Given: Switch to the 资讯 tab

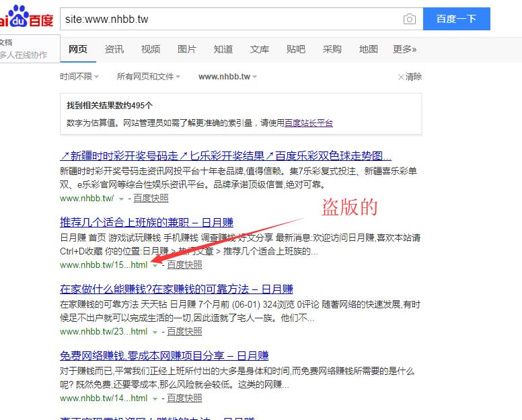Looking at the screenshot, I should coord(114,49).
